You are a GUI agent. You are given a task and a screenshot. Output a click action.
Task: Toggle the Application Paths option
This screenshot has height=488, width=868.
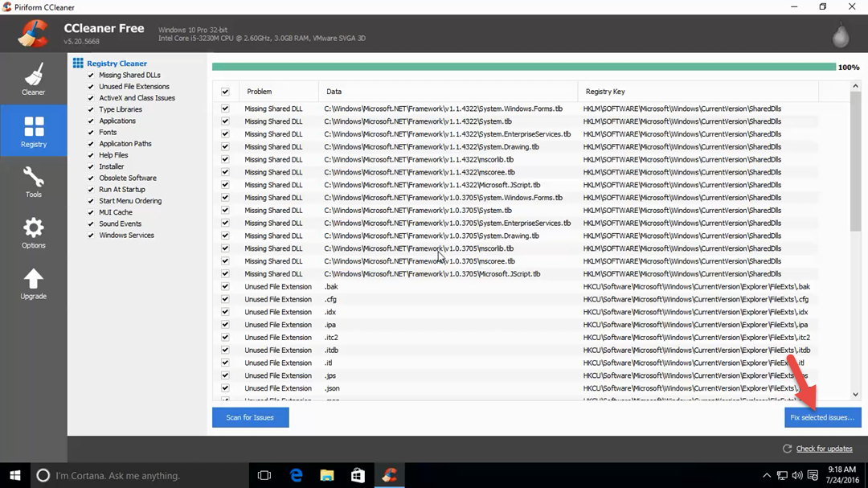click(x=91, y=144)
